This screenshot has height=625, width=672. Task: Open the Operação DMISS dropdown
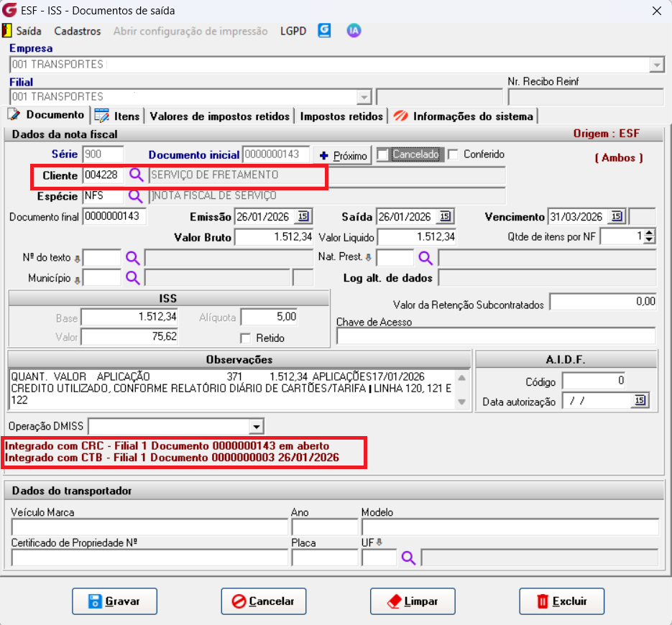pyautogui.click(x=257, y=427)
